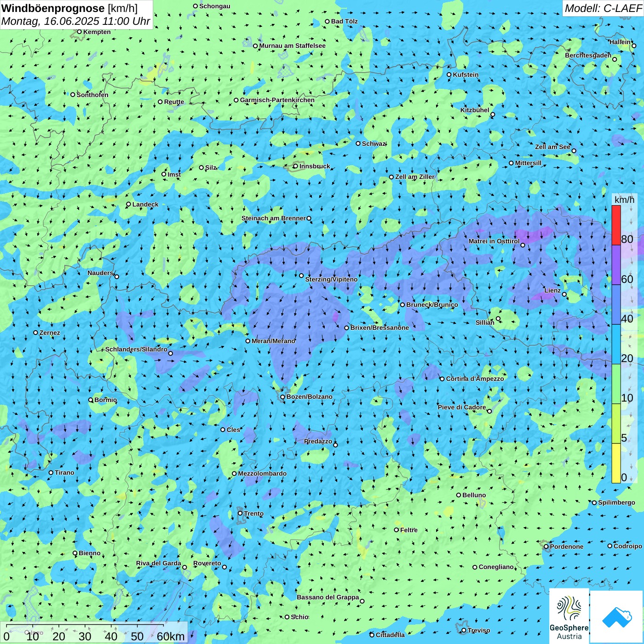Click the 'Bienno' label
This screenshot has width=644, height=644.
[89, 553]
